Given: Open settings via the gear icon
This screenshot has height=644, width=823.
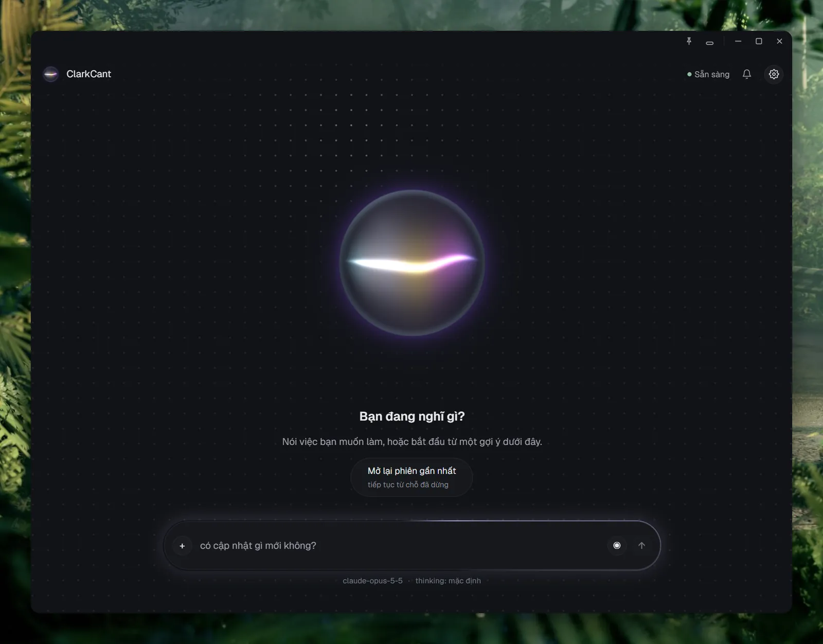Looking at the screenshot, I should pyautogui.click(x=774, y=74).
